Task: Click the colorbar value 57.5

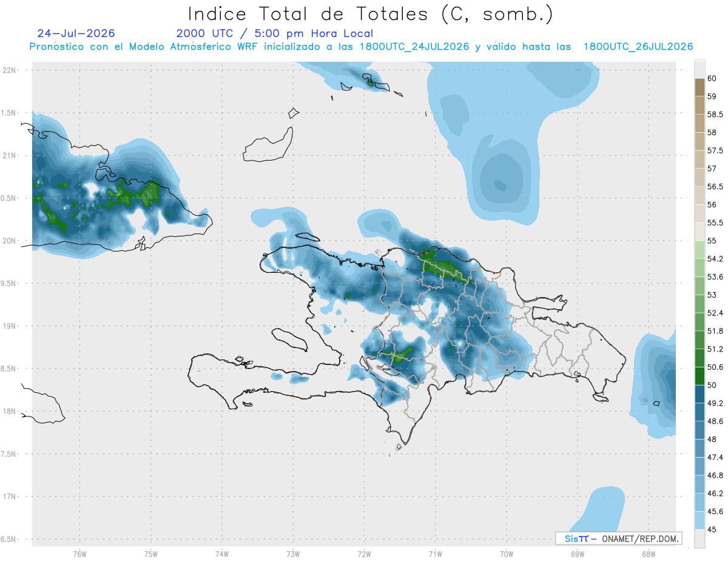Action: coord(715,151)
